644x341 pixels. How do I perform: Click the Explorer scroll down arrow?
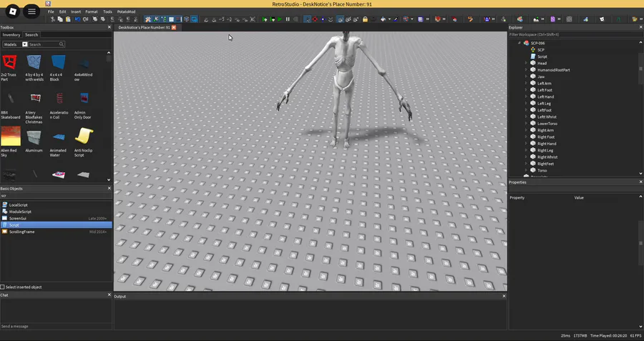(640, 174)
